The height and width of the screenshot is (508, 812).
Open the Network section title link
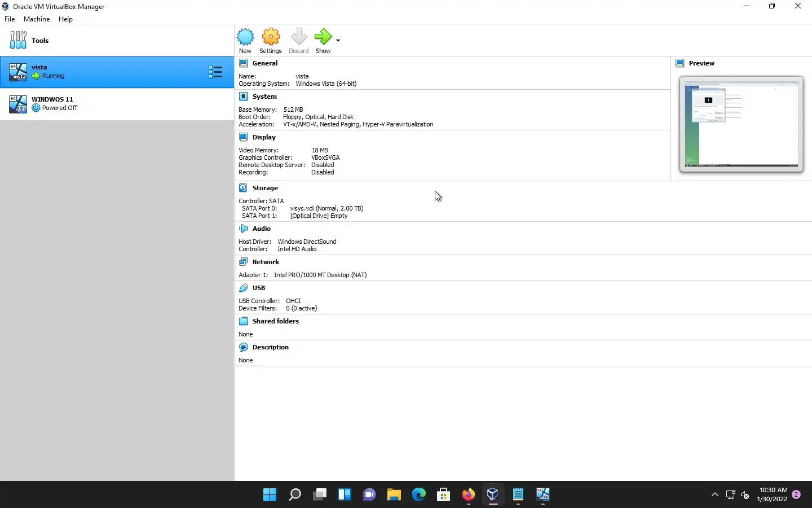266,262
